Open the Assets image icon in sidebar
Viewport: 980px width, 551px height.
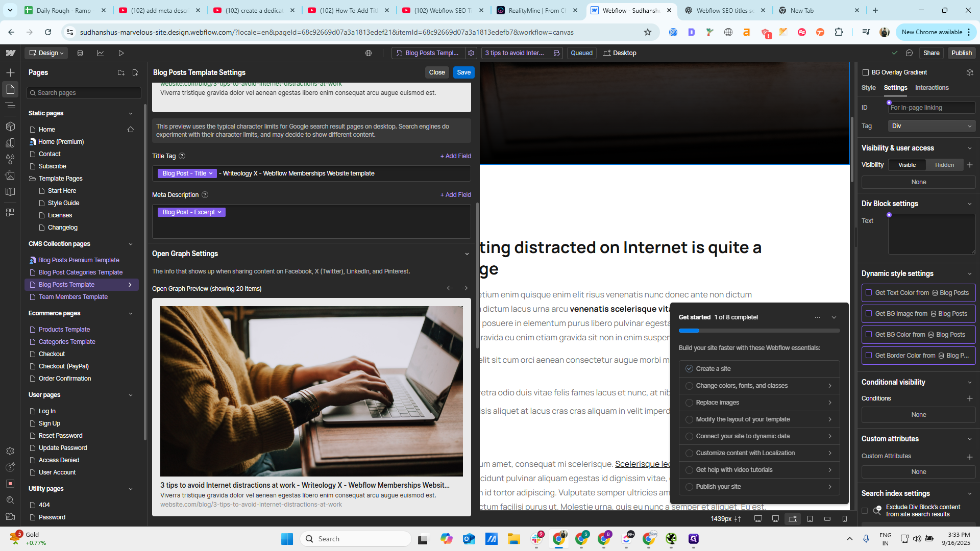10,176
